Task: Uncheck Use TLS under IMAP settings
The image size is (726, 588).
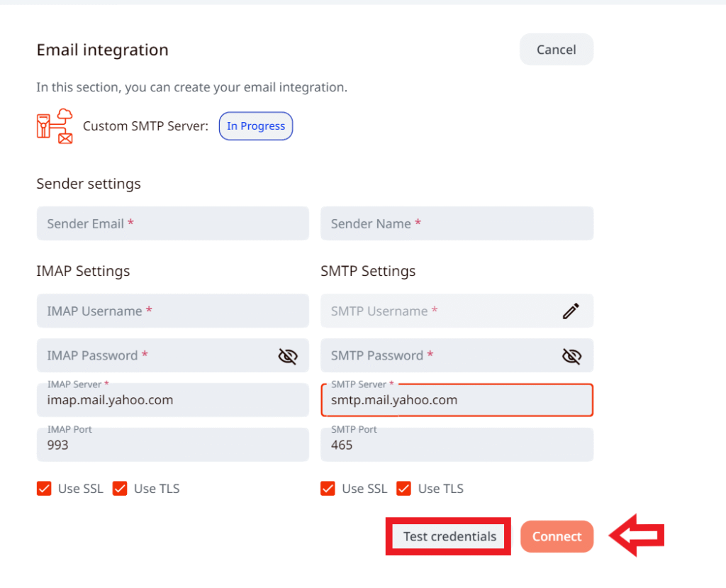Action: [120, 489]
